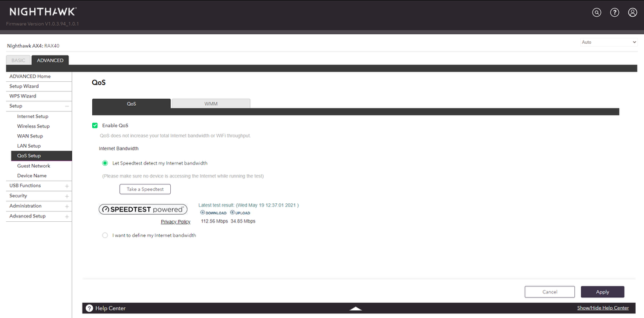Screen dimensions: 644x318
Task: Select Let Speedtest detect my Internet bandwidth
Action: pyautogui.click(x=104, y=163)
